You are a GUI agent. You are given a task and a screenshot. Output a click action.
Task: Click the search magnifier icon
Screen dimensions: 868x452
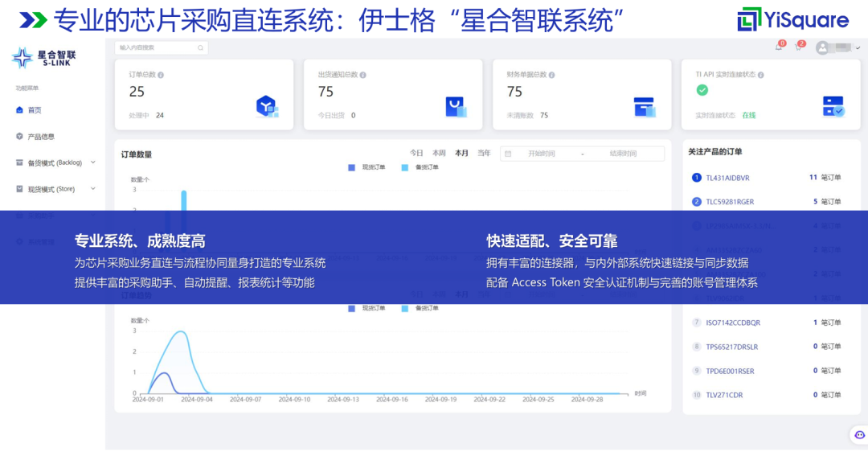click(200, 47)
